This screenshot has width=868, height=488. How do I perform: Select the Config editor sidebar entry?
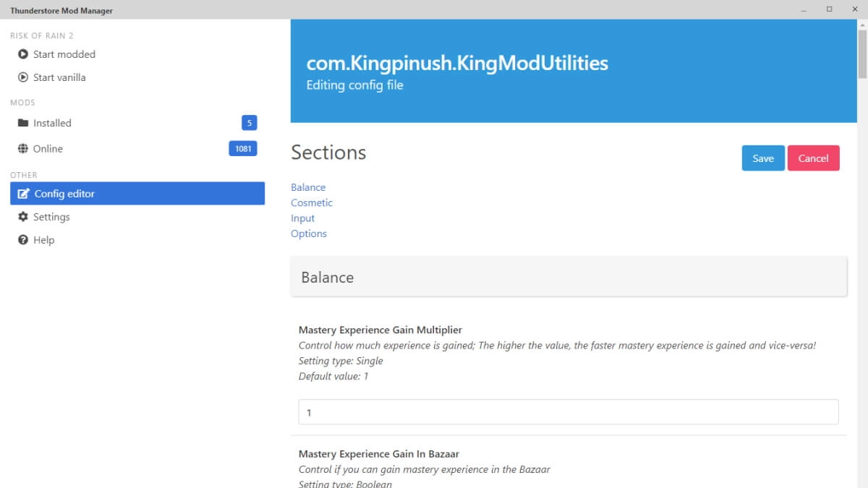point(70,193)
